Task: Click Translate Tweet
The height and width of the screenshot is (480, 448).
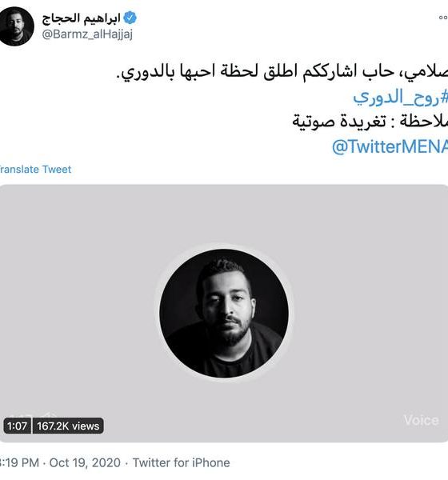Action: click(x=35, y=170)
